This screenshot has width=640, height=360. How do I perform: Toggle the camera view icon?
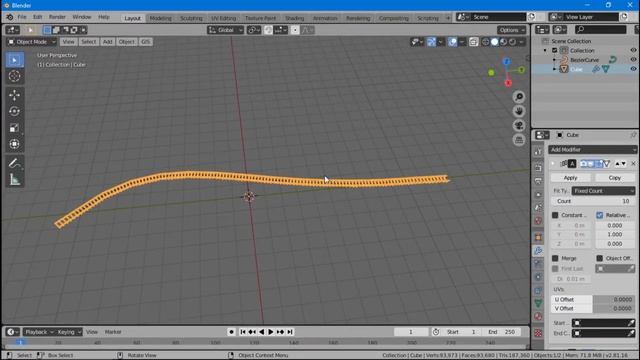tap(519, 125)
